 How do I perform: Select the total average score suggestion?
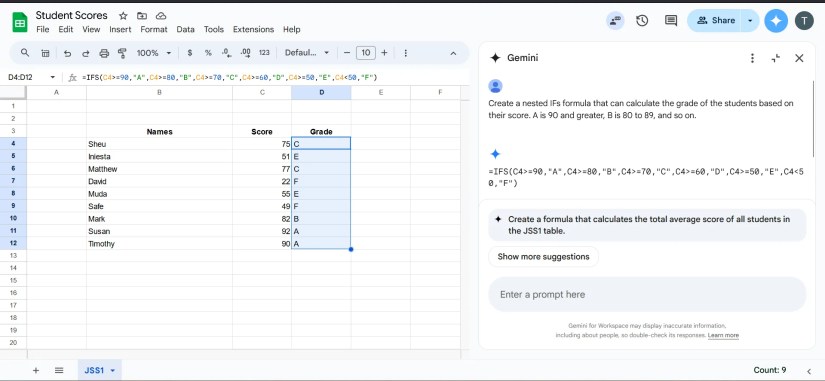click(647, 225)
